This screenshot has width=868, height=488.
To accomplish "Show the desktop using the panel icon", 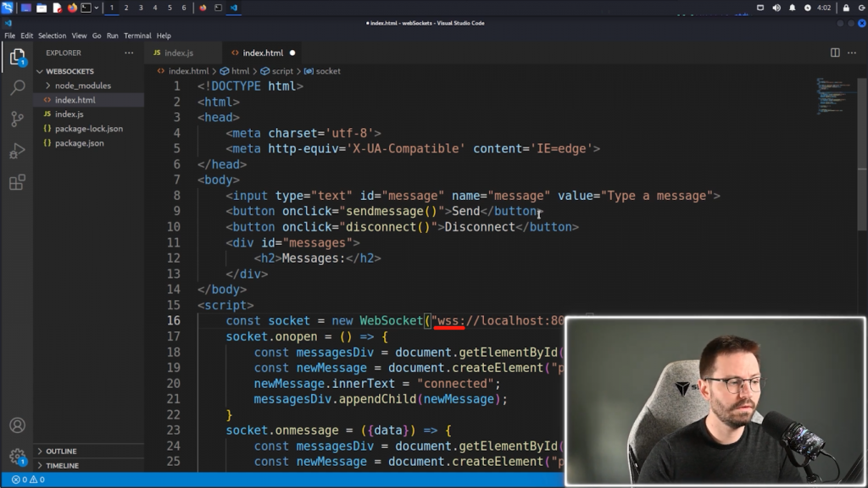I will click(x=26, y=8).
